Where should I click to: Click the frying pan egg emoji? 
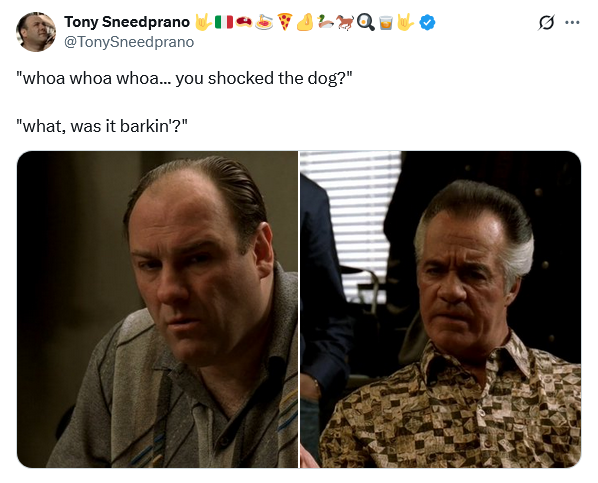(366, 22)
